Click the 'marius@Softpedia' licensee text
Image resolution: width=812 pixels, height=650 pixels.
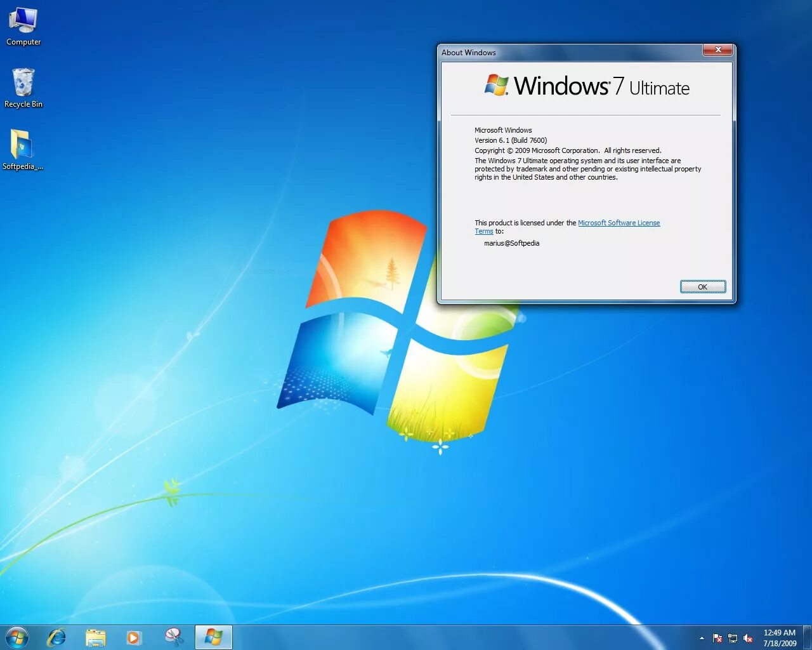click(x=511, y=243)
